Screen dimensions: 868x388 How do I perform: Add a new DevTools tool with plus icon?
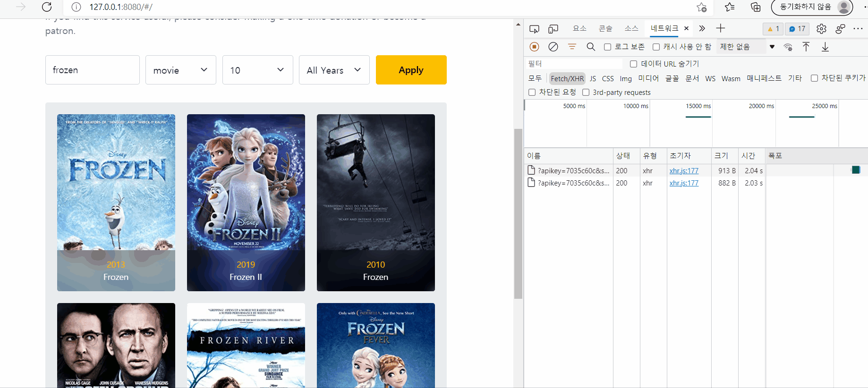coord(721,28)
